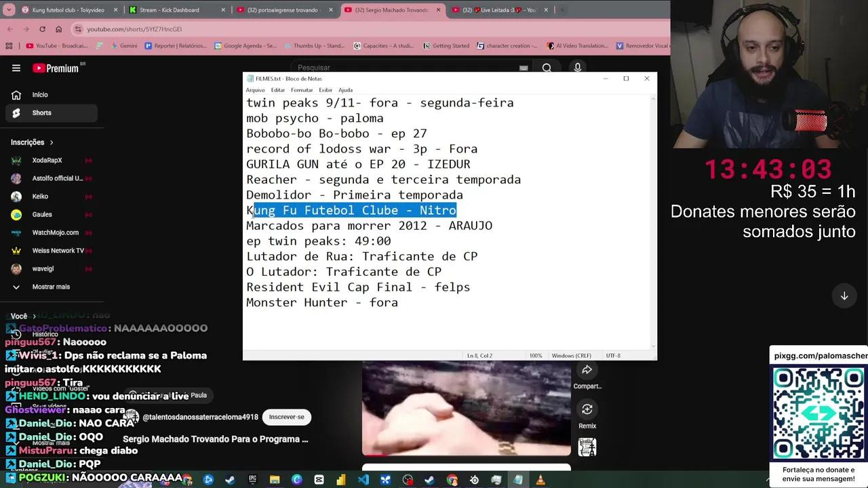Open Weiss Network TV subscription
Screen dimensions: 868x488
[58, 251]
